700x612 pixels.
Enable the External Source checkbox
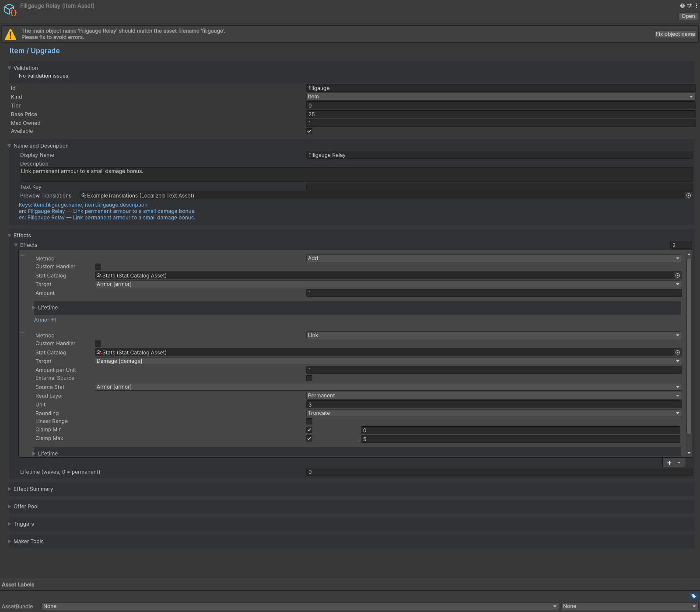(x=309, y=378)
